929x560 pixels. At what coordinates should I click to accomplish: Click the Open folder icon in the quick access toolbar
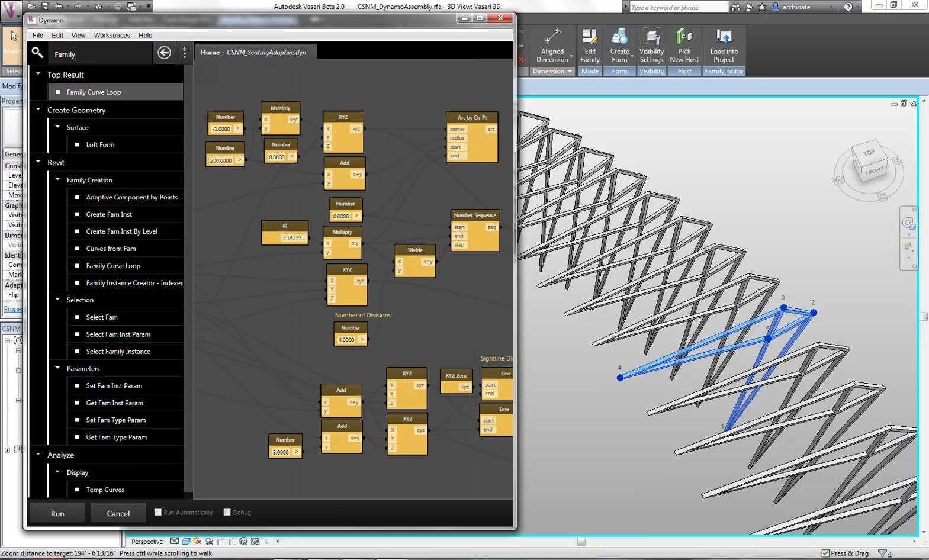(32, 7)
